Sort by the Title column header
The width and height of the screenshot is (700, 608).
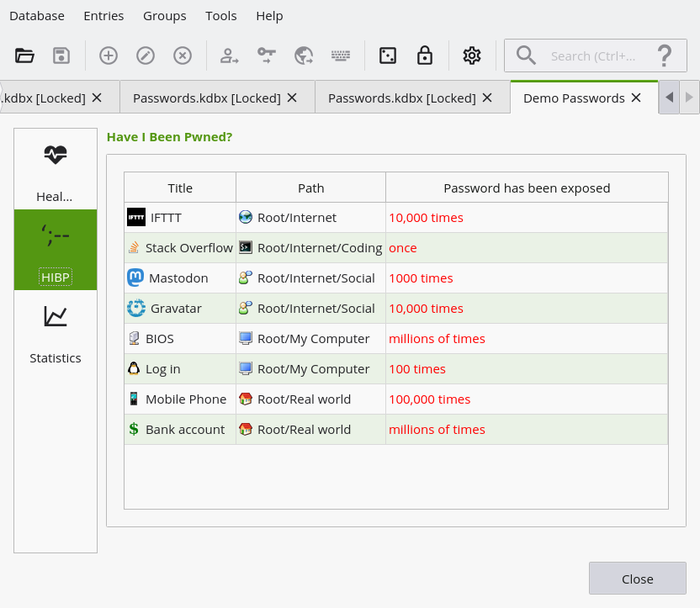click(180, 188)
